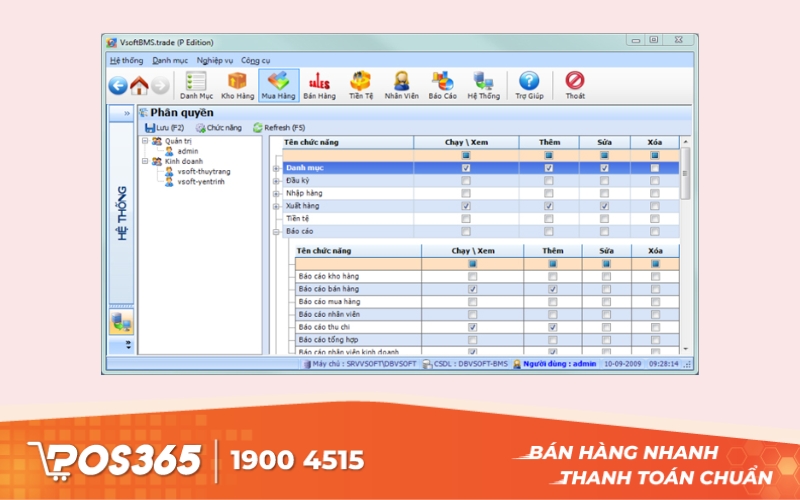Click the admin user icon in tree

pyautogui.click(x=169, y=151)
